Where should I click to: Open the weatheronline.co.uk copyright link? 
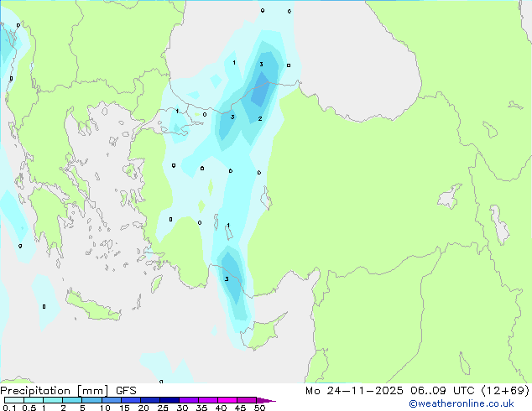pyautogui.click(x=462, y=403)
